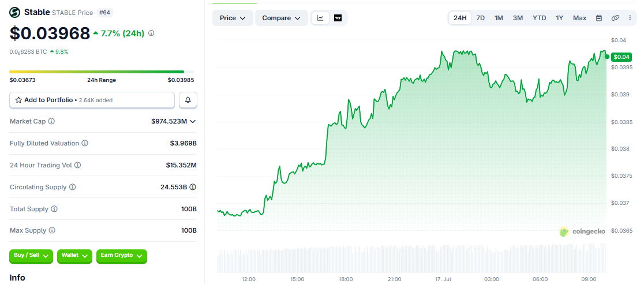The height and width of the screenshot is (284, 644).
Task: Click the Info section heading
Action: point(17,278)
